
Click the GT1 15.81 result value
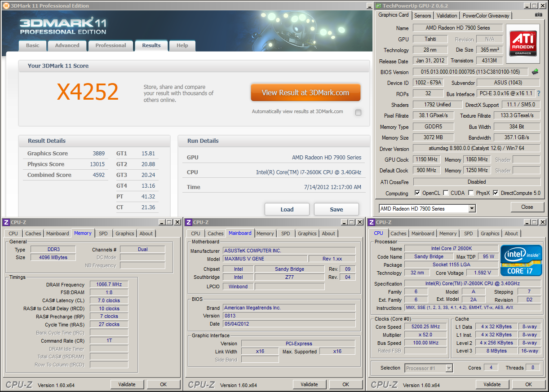pyautogui.click(x=148, y=154)
